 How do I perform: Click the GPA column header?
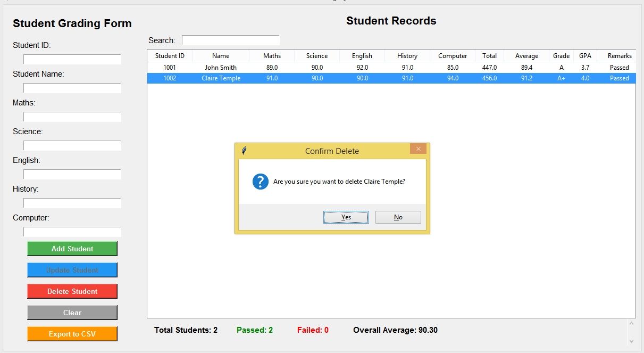tap(585, 56)
